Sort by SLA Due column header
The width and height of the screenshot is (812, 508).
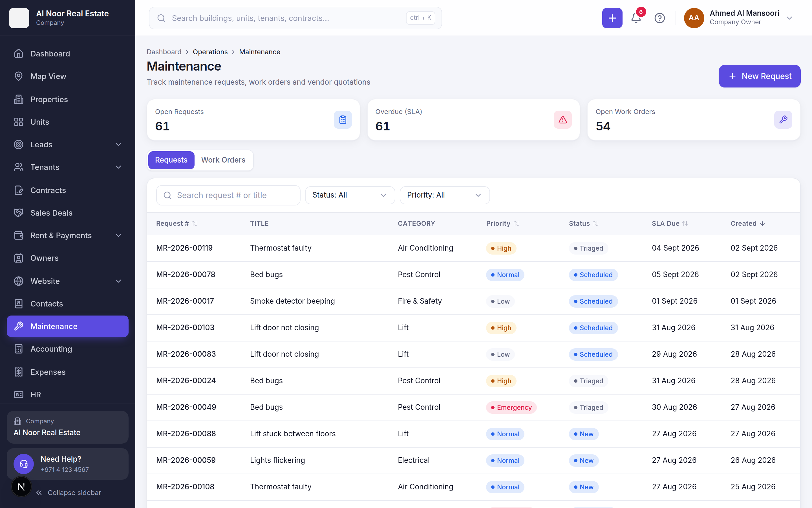670,224
